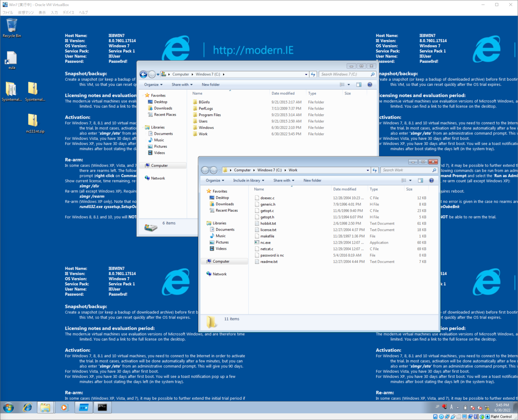Refresh the Work window address bar
518x420 pixels.
click(375, 170)
